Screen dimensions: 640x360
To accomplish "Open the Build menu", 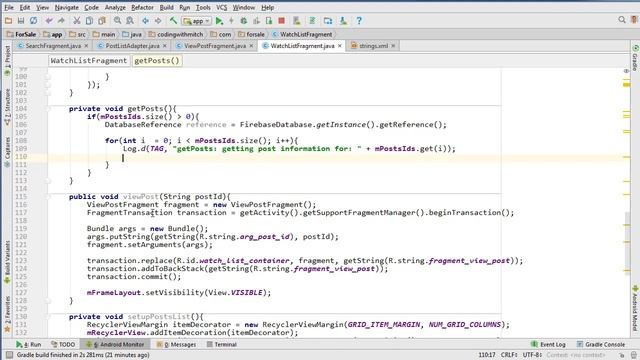I will (166, 7).
